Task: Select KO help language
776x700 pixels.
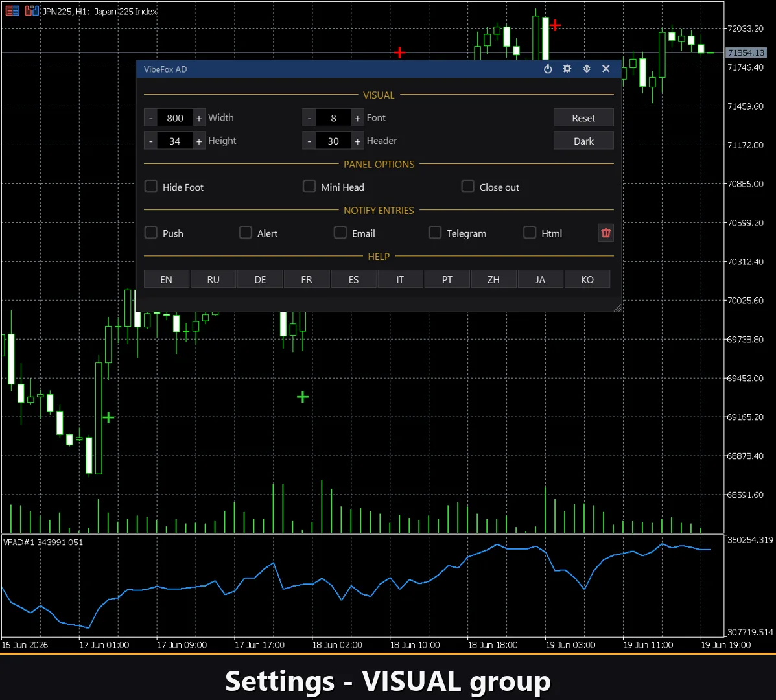Action: [x=587, y=279]
